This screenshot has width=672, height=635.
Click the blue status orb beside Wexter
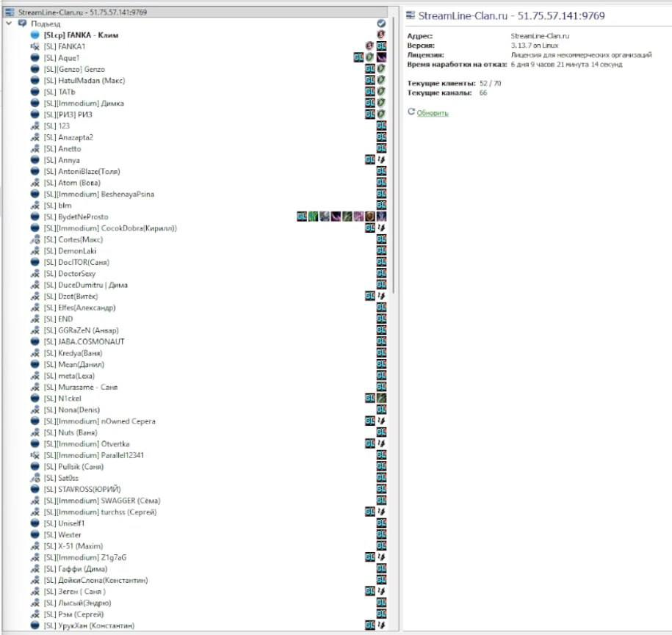[35, 534]
